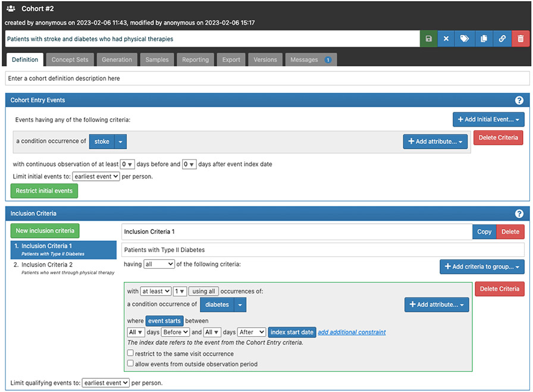This screenshot has width=533, height=392.
Task: Click the red trash delete icon
Action: (521, 39)
